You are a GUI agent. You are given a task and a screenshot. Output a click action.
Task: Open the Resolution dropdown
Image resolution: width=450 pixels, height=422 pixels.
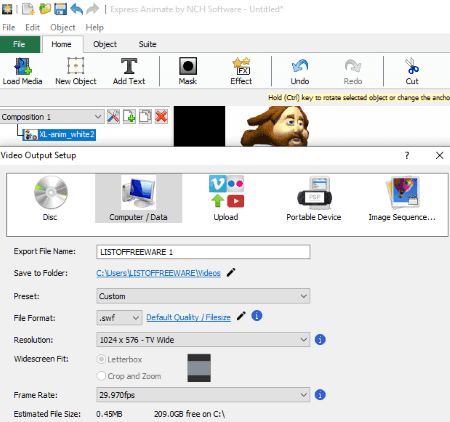[x=203, y=340]
